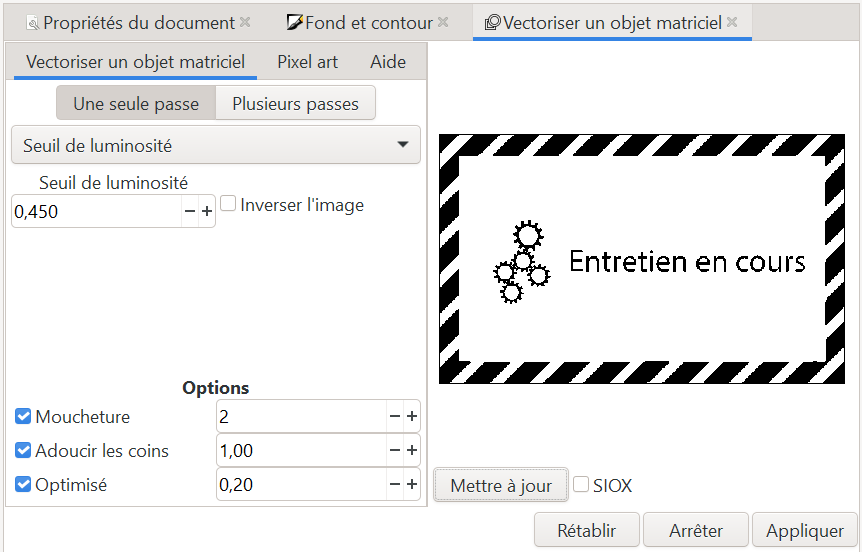
Task: Uncheck the Moucheture option
Action: (x=23, y=417)
